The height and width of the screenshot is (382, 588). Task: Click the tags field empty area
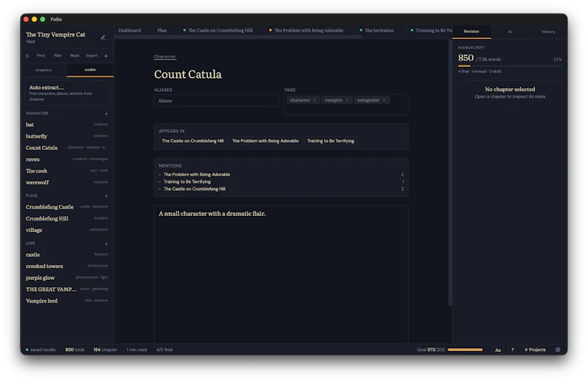point(345,109)
